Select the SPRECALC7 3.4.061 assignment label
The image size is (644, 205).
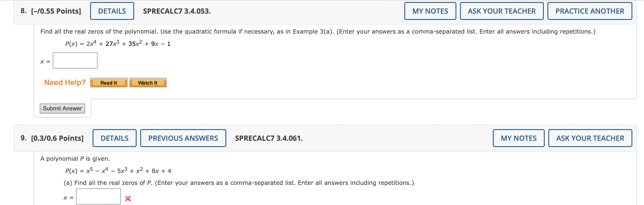(269, 138)
